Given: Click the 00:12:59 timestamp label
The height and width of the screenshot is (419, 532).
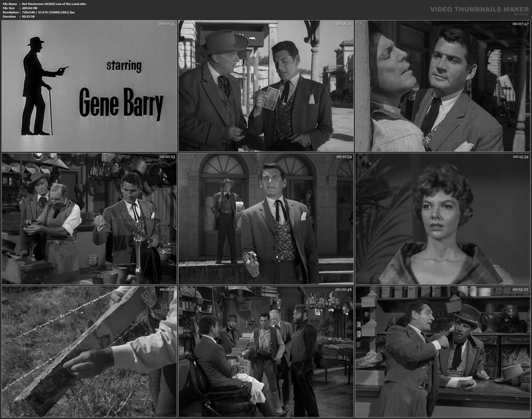Looking at the screenshot, I should coord(344,157).
